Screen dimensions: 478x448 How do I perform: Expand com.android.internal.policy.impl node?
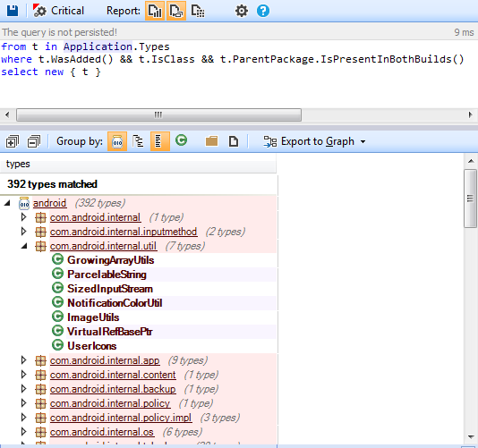(24, 418)
